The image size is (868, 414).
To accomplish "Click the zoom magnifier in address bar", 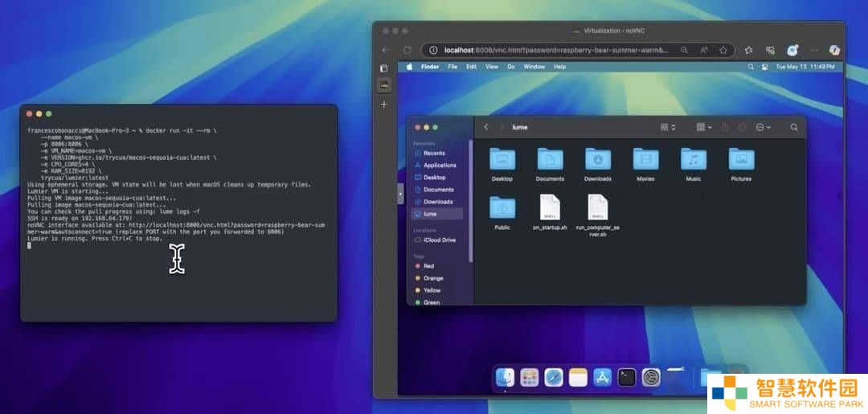I will pyautogui.click(x=684, y=50).
